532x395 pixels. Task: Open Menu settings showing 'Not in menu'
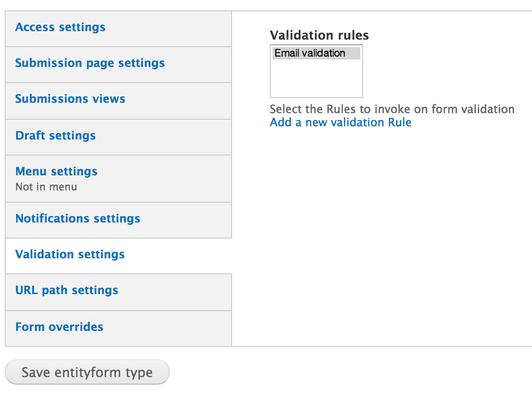coord(56,171)
